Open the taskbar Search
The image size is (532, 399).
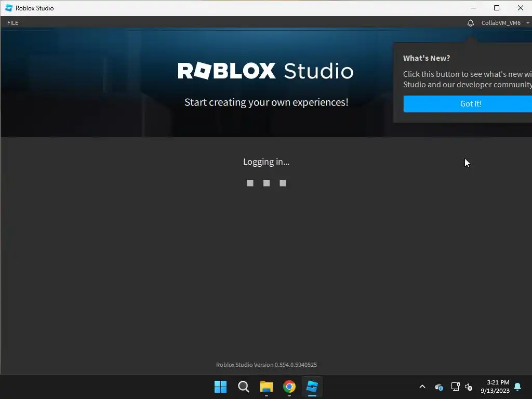tap(244, 387)
